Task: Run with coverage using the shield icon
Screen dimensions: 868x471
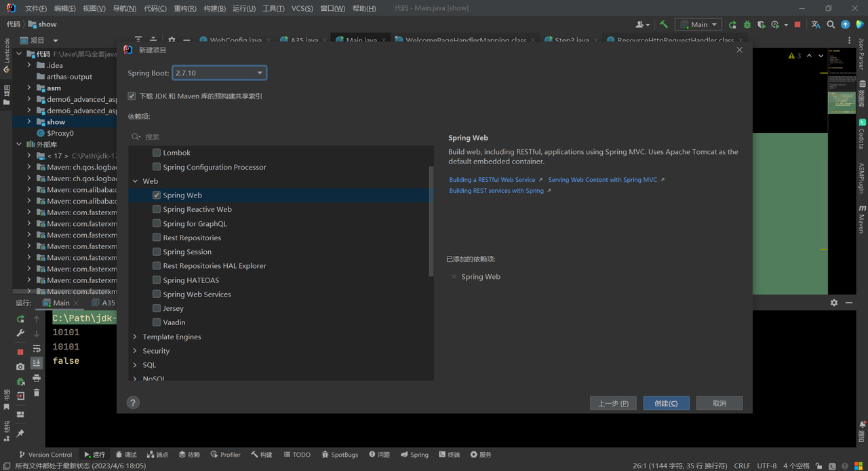Action: tap(762, 24)
